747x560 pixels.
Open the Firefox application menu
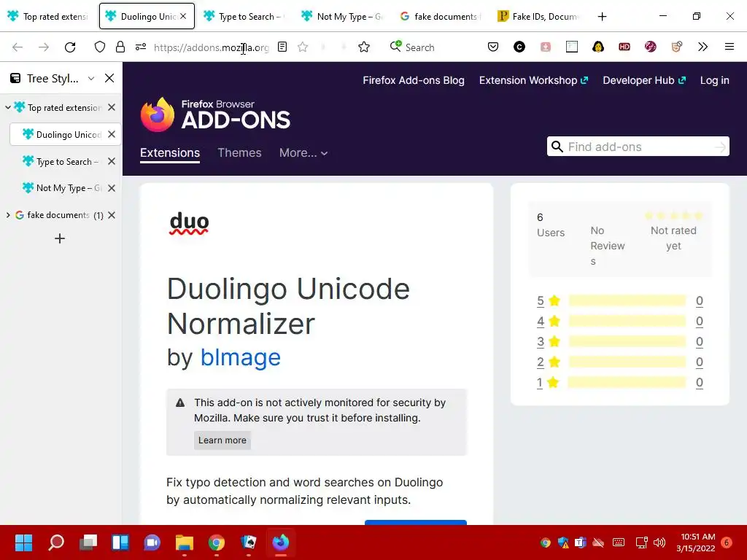[x=729, y=47]
